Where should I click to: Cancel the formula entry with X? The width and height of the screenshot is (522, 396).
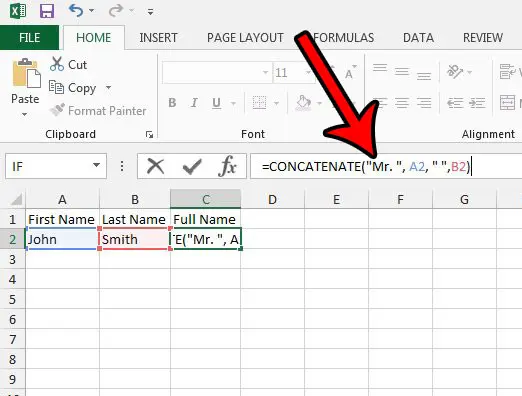tap(155, 166)
